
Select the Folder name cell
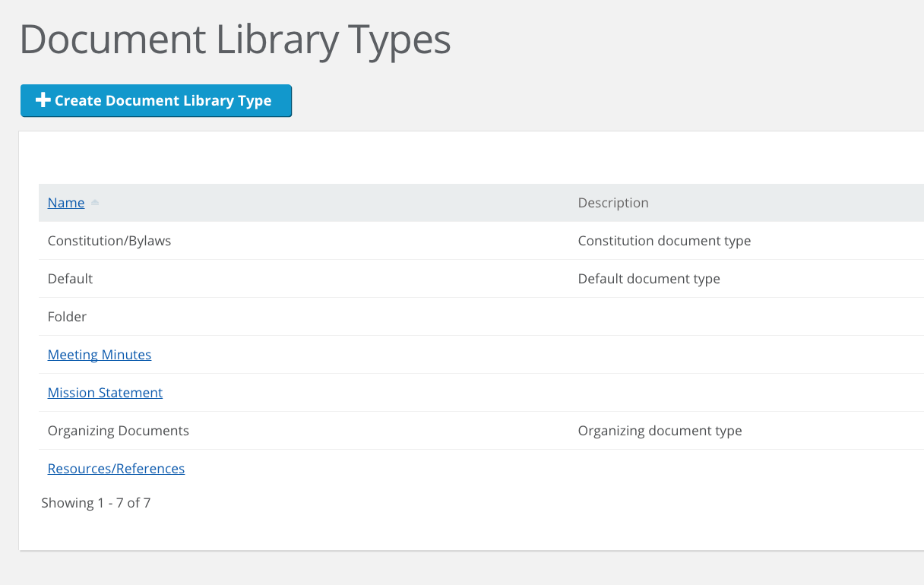pos(67,317)
